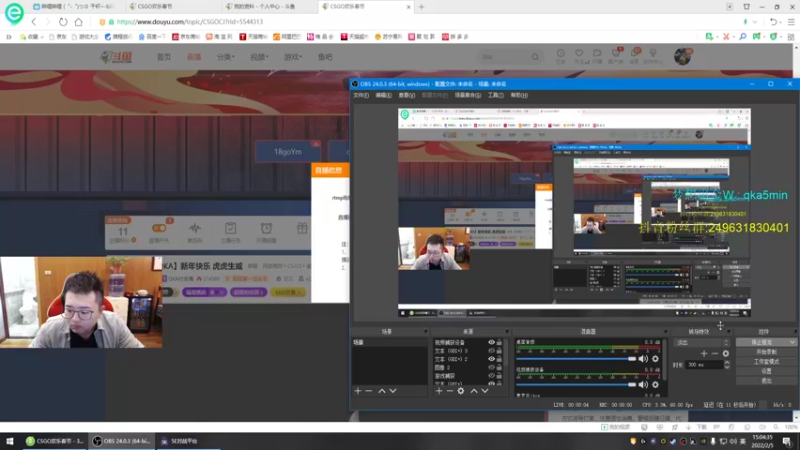Open the scene transition type dropdown
This screenshot has width=800, height=450.
click(x=701, y=342)
